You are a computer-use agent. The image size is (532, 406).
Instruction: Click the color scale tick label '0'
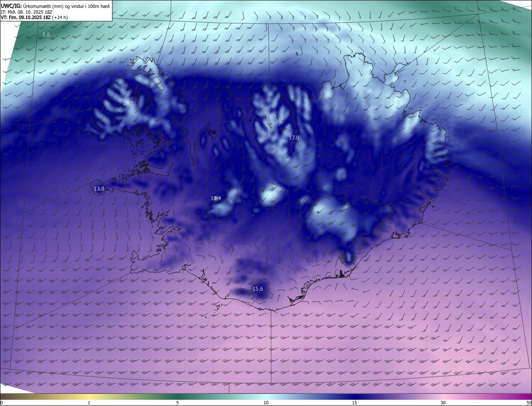(2, 403)
